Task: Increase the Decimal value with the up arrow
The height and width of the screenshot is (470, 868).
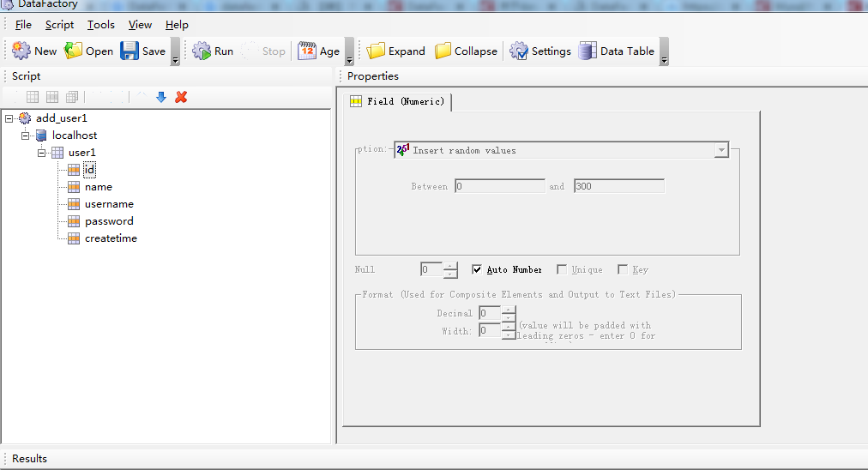Action: pyautogui.click(x=509, y=310)
